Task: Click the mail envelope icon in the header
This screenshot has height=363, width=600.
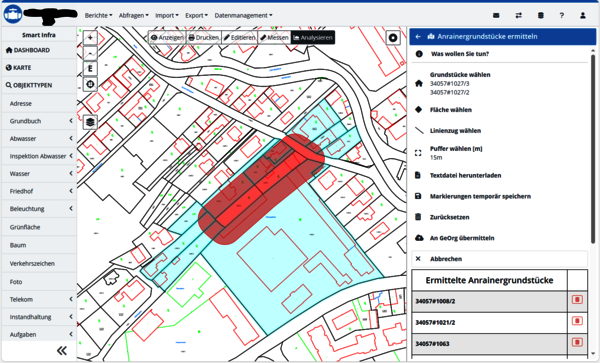Action: 496,15
